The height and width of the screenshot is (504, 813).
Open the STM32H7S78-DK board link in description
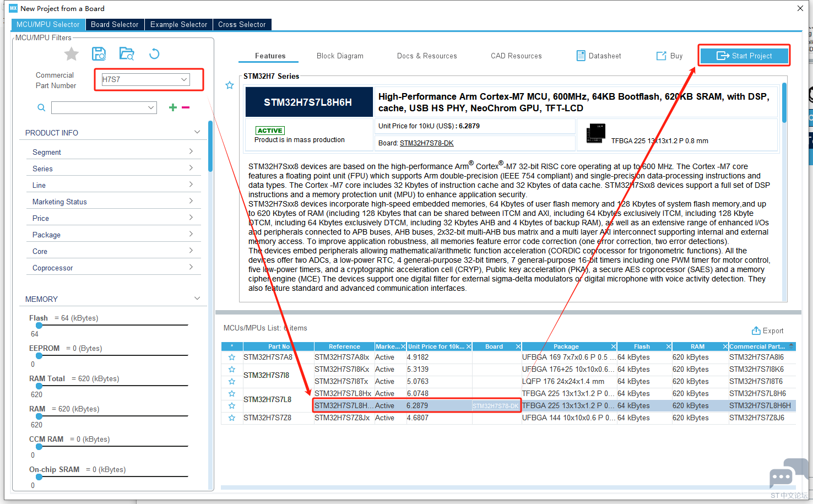coord(427,143)
